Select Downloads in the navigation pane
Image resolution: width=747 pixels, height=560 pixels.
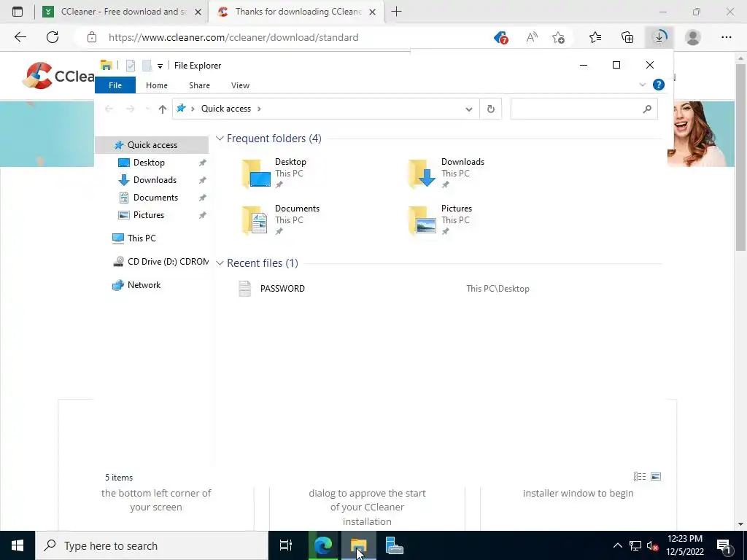tap(155, 180)
